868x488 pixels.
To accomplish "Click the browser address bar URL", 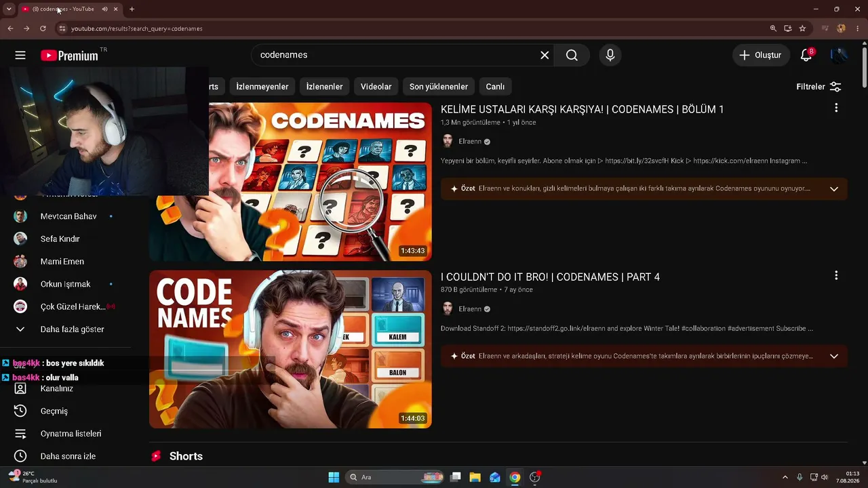I will 137,28.
